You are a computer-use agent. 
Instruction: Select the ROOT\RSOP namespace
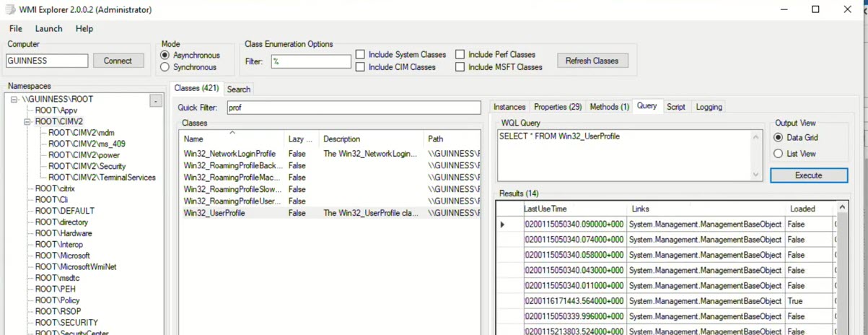(x=58, y=312)
